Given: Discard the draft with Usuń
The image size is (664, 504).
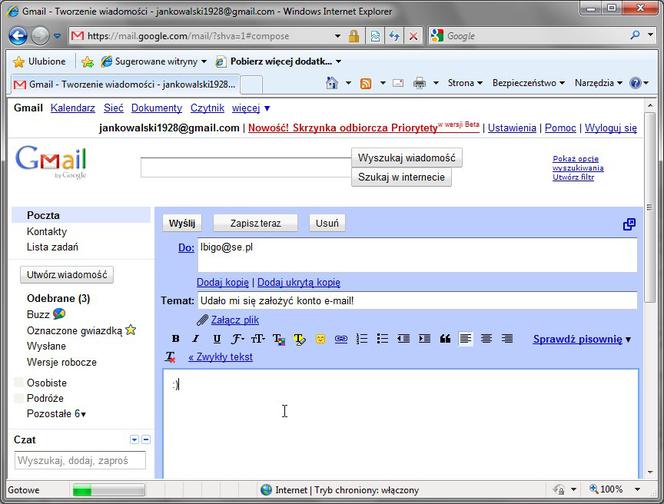Looking at the screenshot, I should point(327,223).
